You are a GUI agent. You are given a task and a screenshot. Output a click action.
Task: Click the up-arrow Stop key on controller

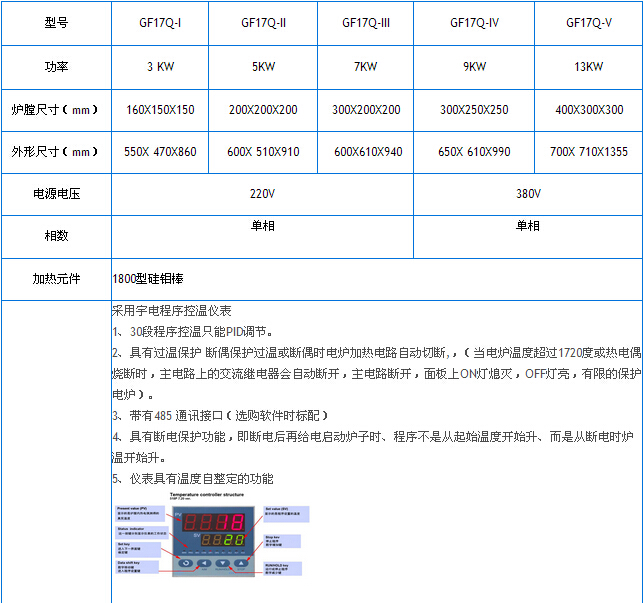click(x=241, y=563)
